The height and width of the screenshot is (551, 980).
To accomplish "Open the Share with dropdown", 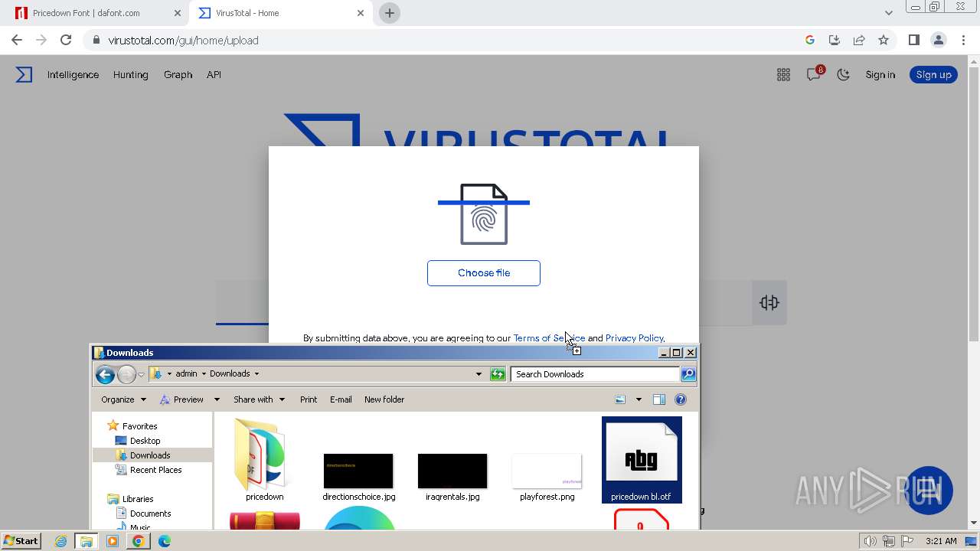I will tap(259, 399).
